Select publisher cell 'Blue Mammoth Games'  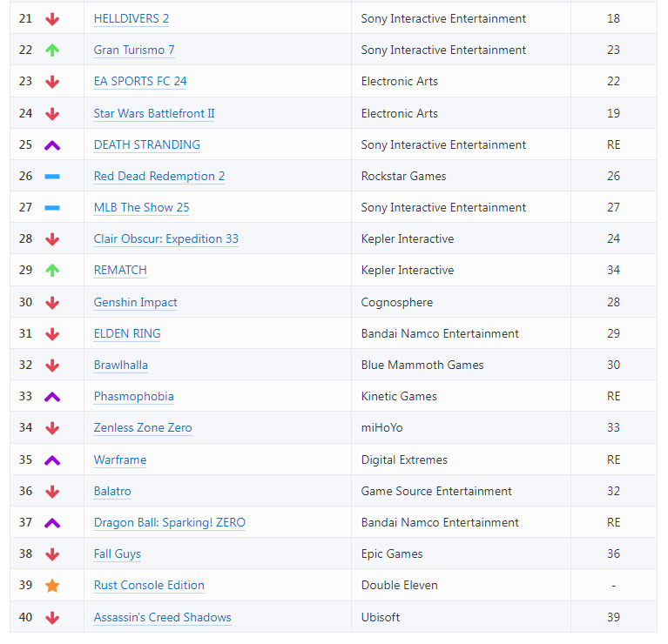461,365
